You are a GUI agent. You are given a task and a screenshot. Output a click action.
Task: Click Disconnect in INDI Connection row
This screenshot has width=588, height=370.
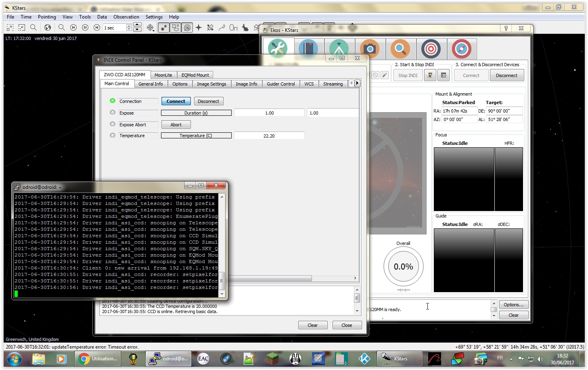pos(209,101)
